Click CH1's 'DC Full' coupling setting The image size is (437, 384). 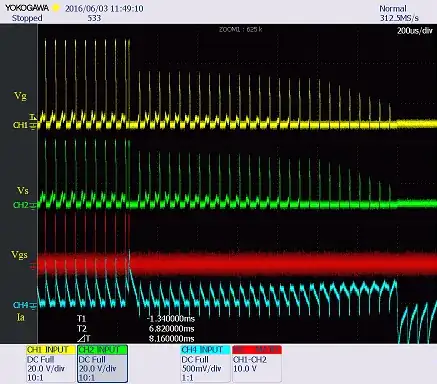[x=41, y=360]
